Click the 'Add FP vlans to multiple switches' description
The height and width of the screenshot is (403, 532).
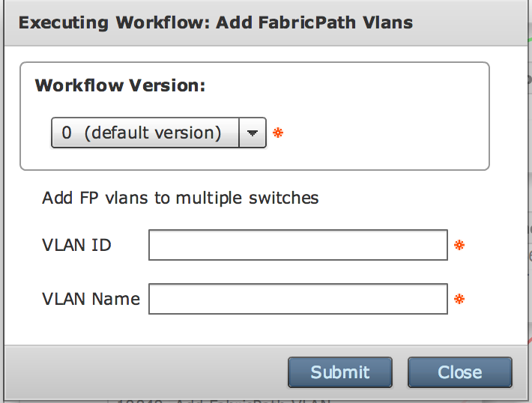(180, 198)
